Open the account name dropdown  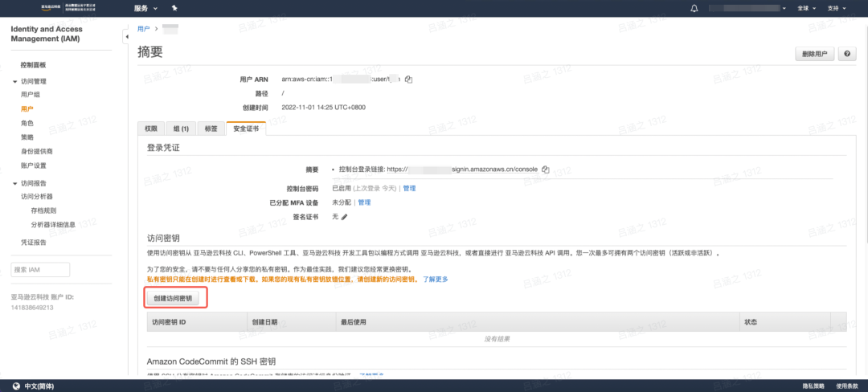point(747,8)
